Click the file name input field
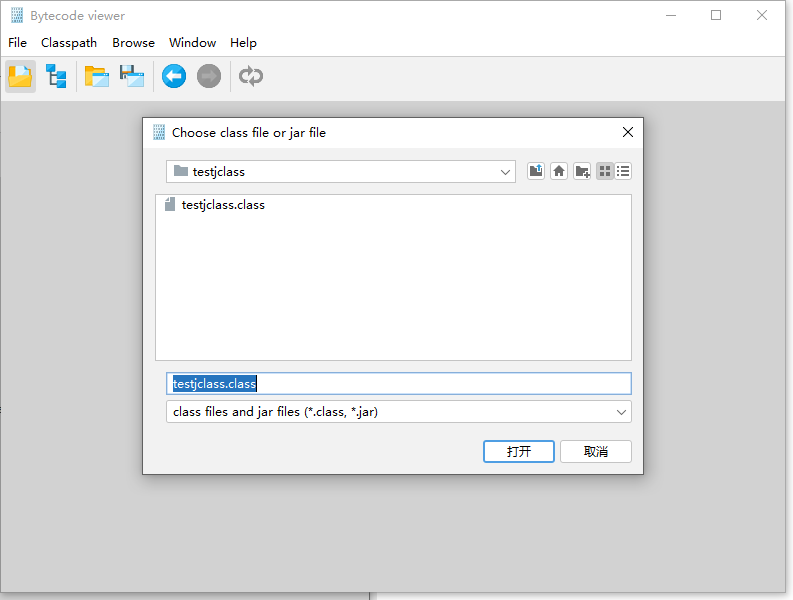793x600 pixels. tap(399, 383)
